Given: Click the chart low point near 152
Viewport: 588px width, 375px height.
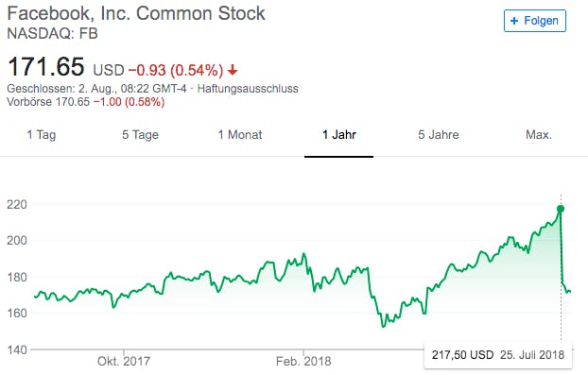Looking at the screenshot, I should click(x=383, y=326).
